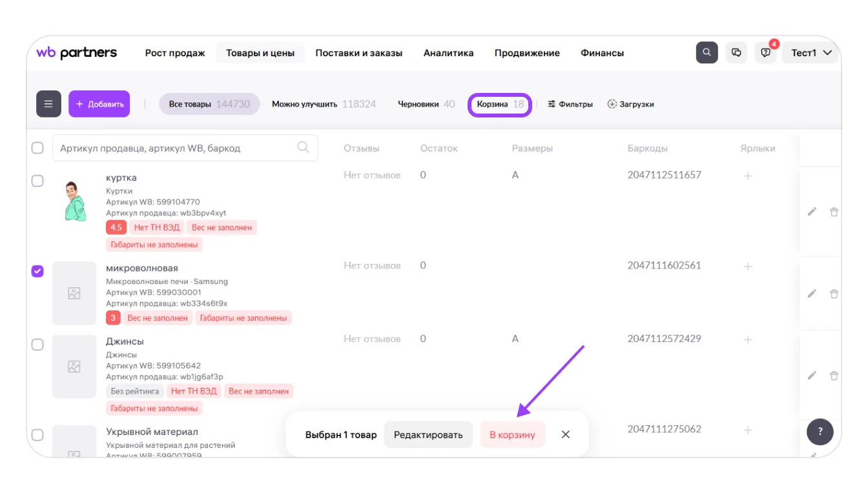The width and height of the screenshot is (868, 493).
Task: Click the В корзину button
Action: 512,435
